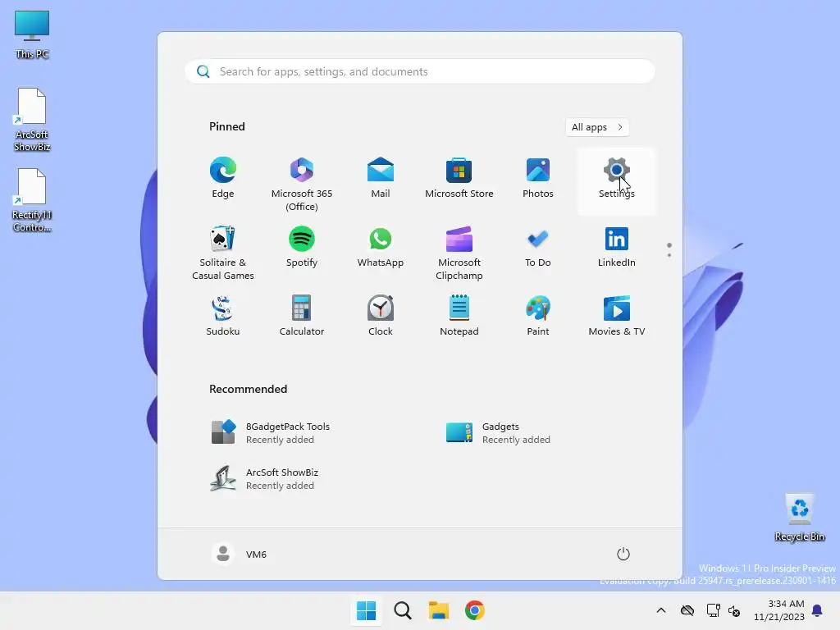Click the All apps button

pyautogui.click(x=597, y=127)
